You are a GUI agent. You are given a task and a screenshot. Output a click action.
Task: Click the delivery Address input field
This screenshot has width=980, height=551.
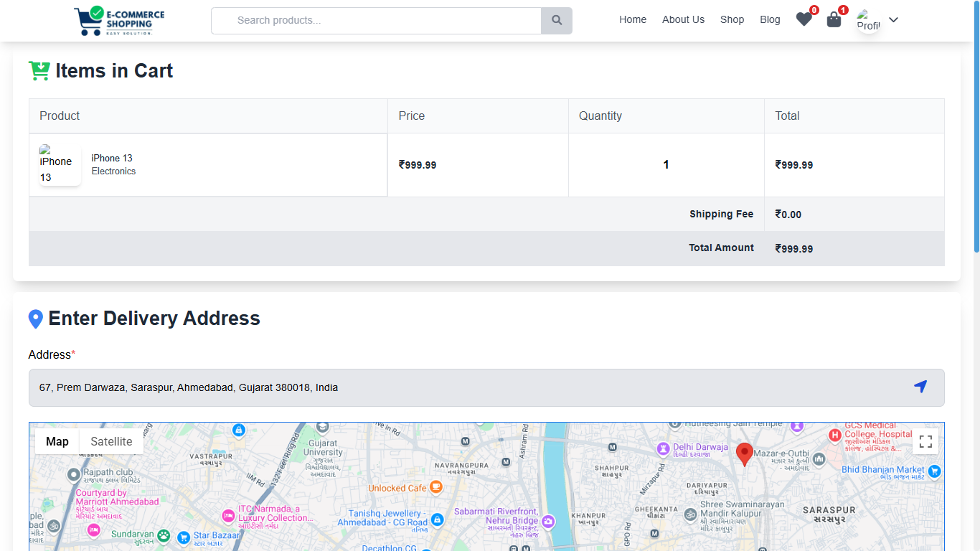pyautogui.click(x=486, y=387)
